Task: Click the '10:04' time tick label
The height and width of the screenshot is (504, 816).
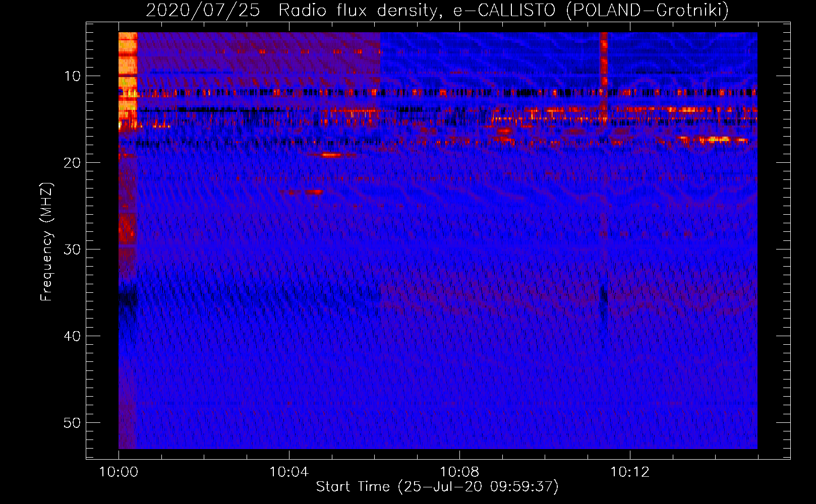Action: pyautogui.click(x=289, y=472)
